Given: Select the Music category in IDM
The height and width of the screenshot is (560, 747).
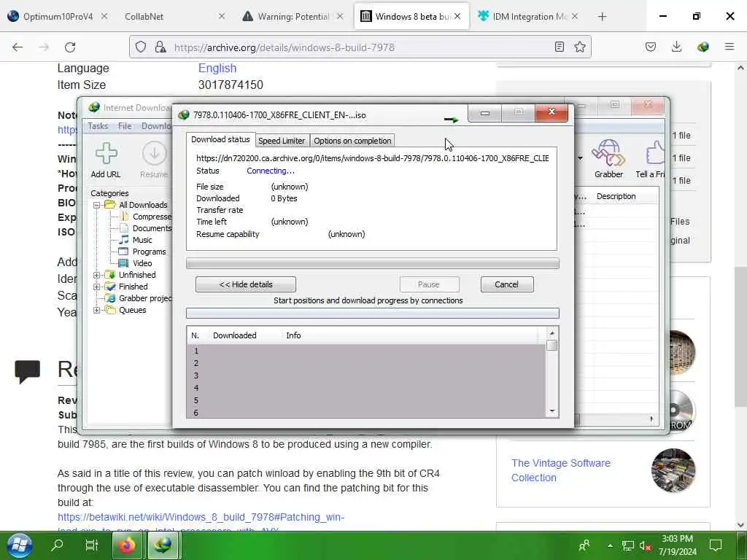Looking at the screenshot, I should point(142,240).
